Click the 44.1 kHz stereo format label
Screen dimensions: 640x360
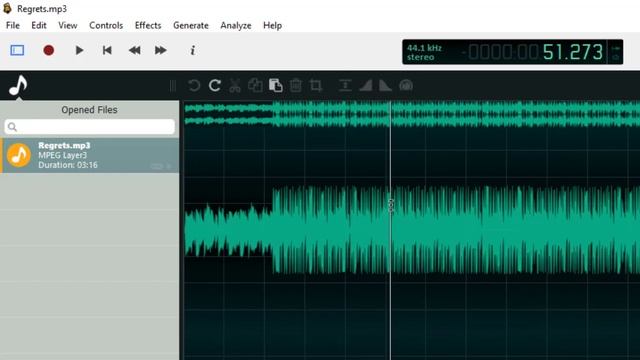424,52
